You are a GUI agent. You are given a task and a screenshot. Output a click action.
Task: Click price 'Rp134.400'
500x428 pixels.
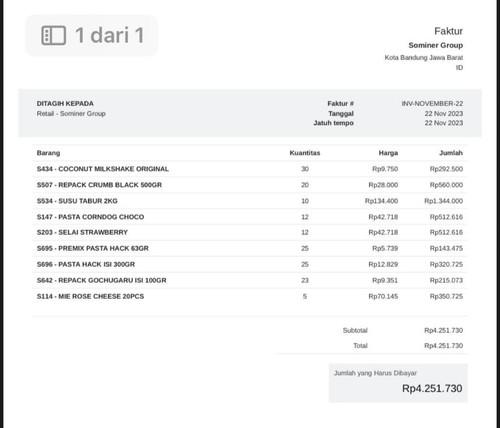tap(381, 201)
